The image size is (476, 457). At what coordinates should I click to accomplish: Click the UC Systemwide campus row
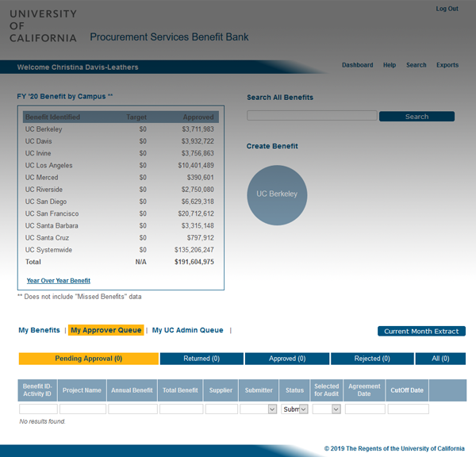tap(121, 250)
